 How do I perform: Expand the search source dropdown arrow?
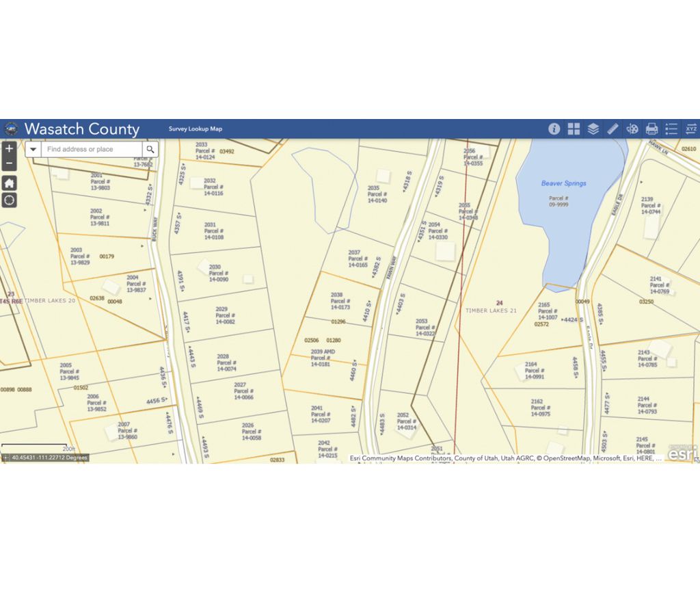click(x=33, y=150)
